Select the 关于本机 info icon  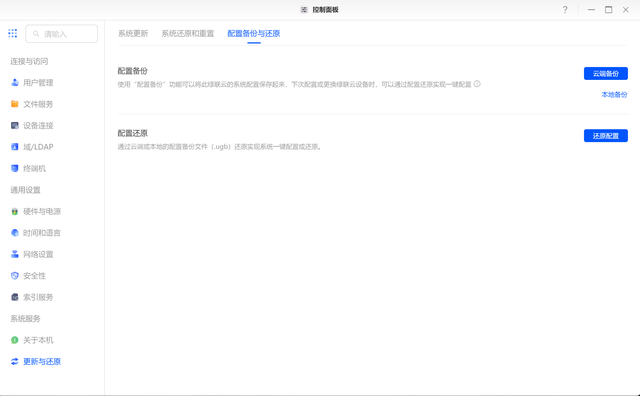pyautogui.click(x=15, y=340)
